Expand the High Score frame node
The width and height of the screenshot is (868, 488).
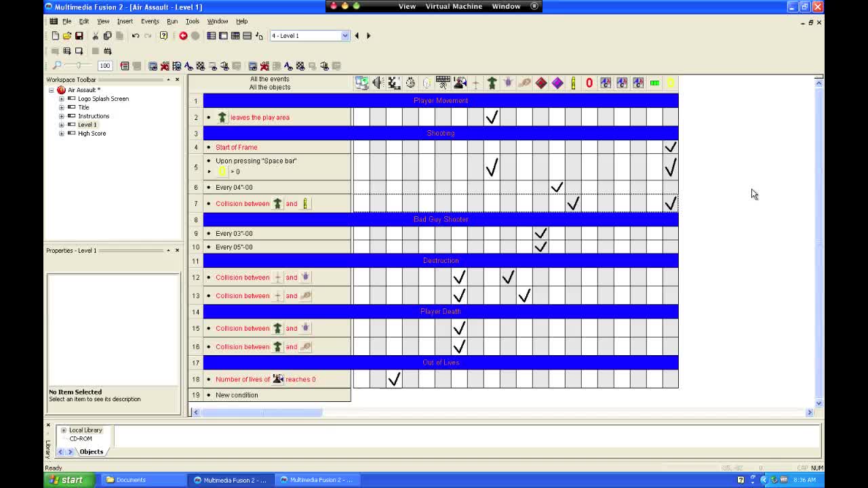pyautogui.click(x=62, y=134)
